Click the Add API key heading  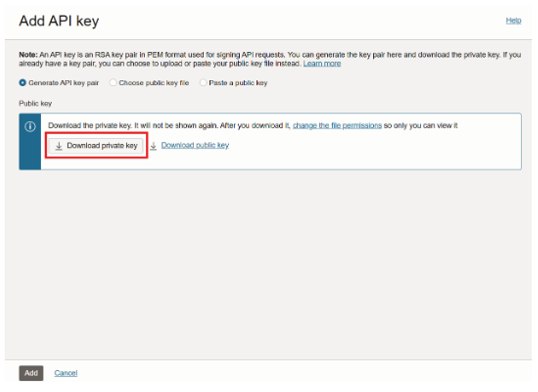coord(59,21)
